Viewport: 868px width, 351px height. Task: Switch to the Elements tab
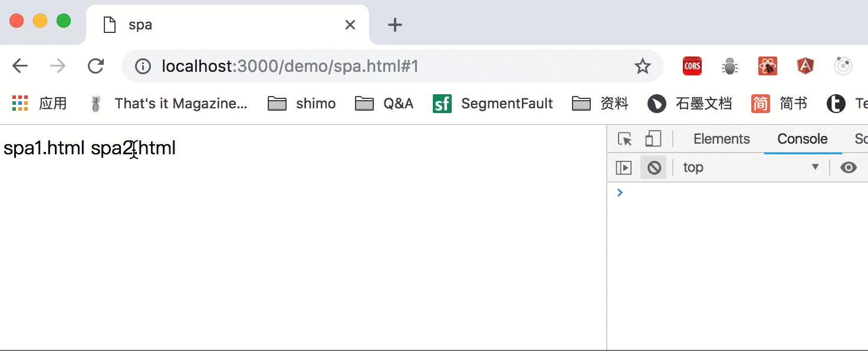(721, 139)
